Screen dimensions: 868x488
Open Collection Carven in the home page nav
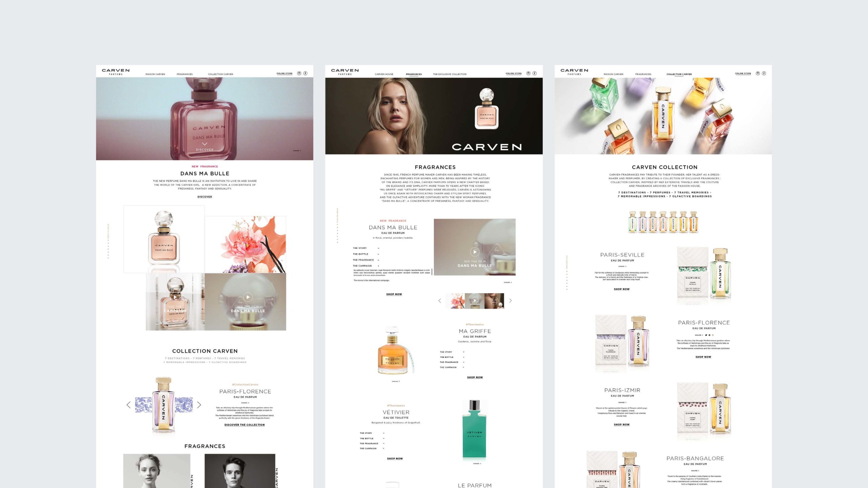(220, 74)
